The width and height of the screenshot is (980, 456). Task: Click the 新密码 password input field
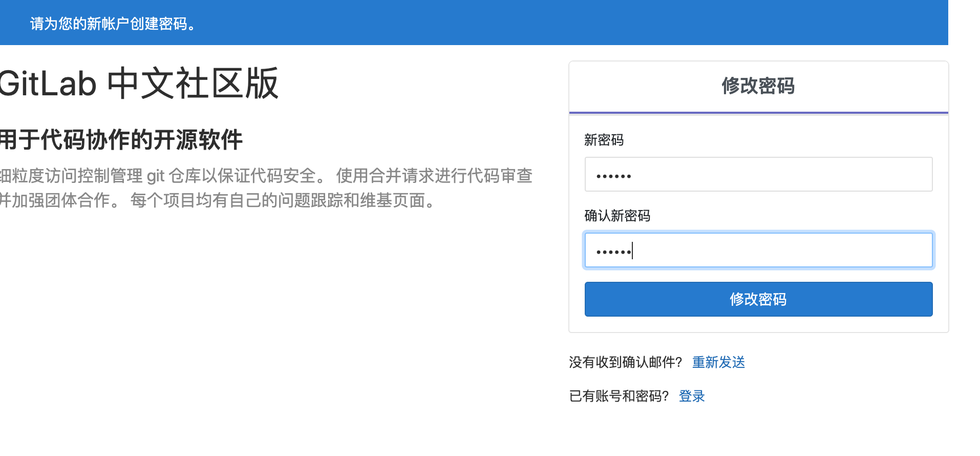coord(758,174)
